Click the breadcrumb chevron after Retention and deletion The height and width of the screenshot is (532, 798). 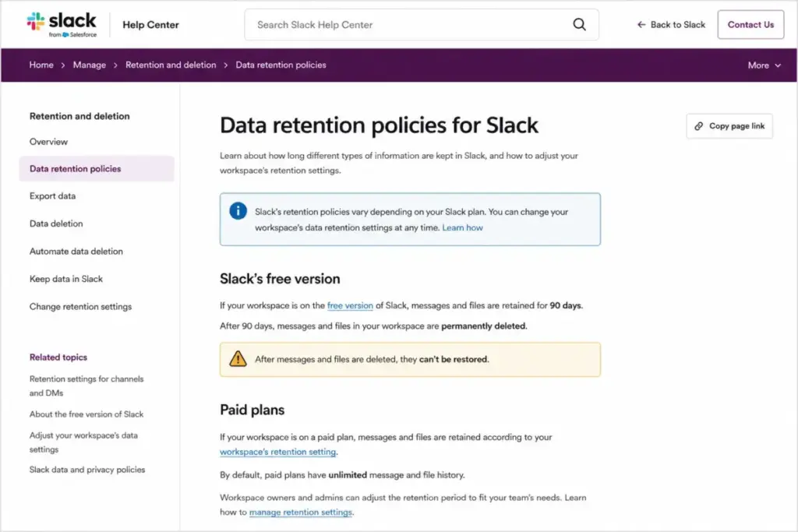(x=225, y=65)
